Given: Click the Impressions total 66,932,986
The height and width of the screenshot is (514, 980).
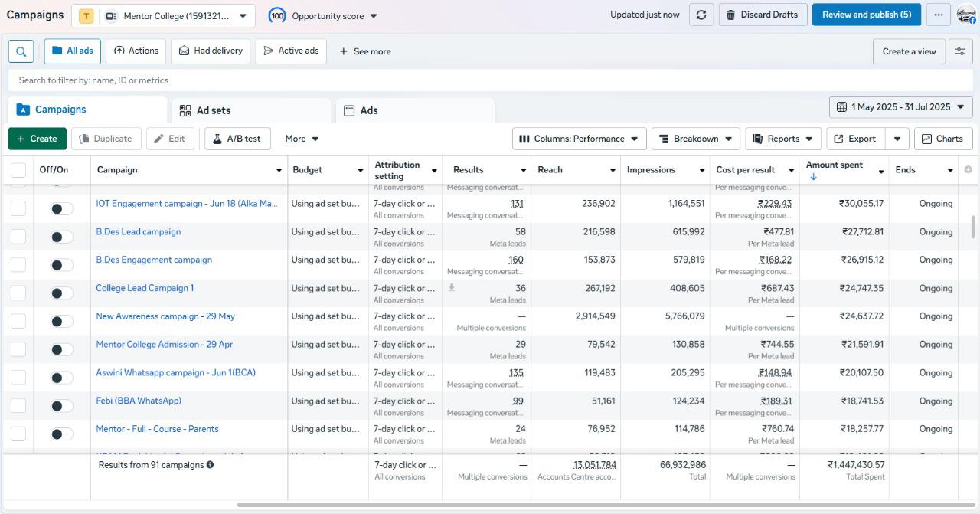Looking at the screenshot, I should (683, 465).
